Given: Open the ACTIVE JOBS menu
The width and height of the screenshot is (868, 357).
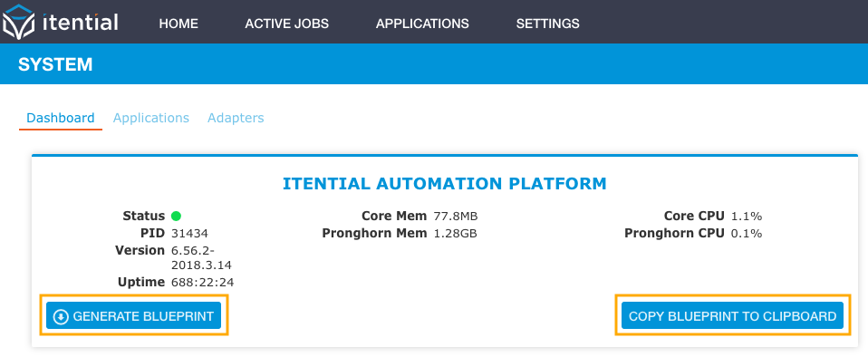Looking at the screenshot, I should click(286, 24).
